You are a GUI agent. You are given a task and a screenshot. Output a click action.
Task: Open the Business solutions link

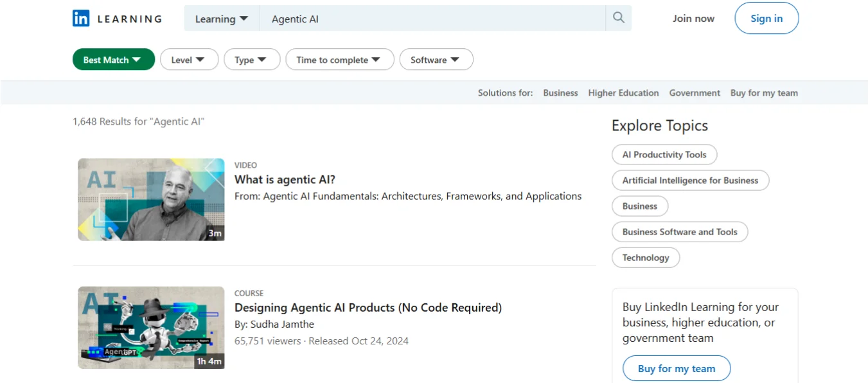click(560, 93)
